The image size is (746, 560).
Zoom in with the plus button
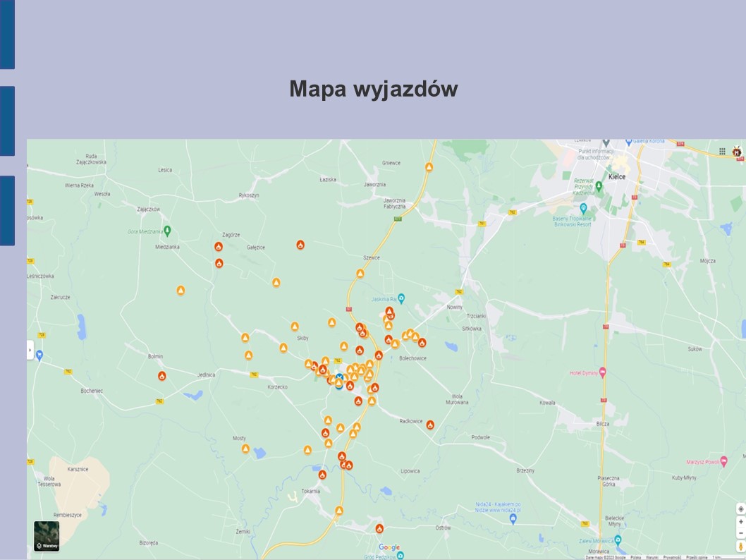[740, 522]
